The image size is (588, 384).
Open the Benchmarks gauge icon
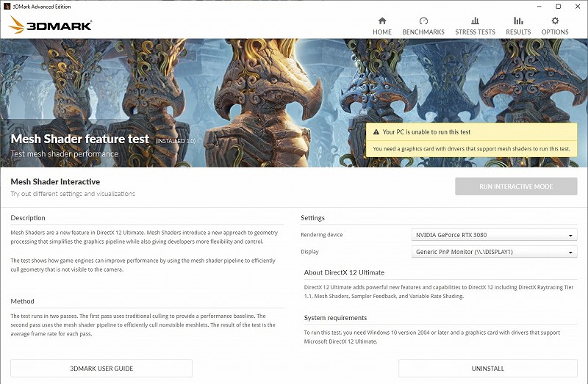(x=423, y=21)
